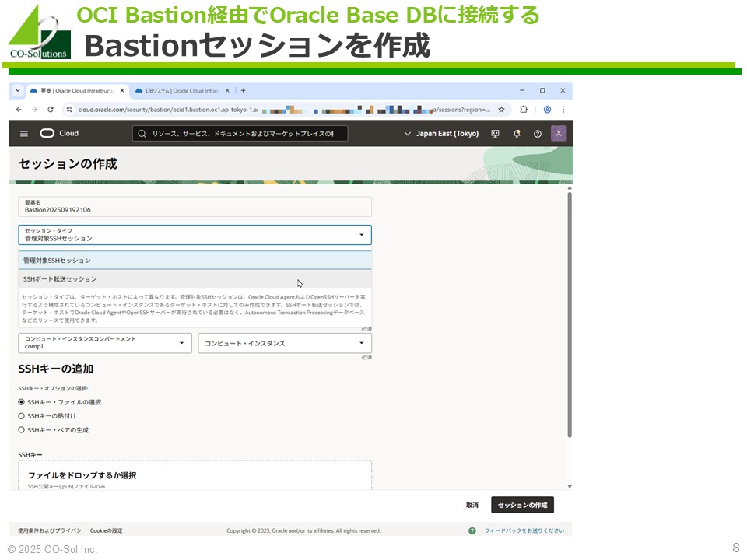Select SSHキー・ペアの生成 radio option
Viewport: 747px width, 560px height.
22,430
